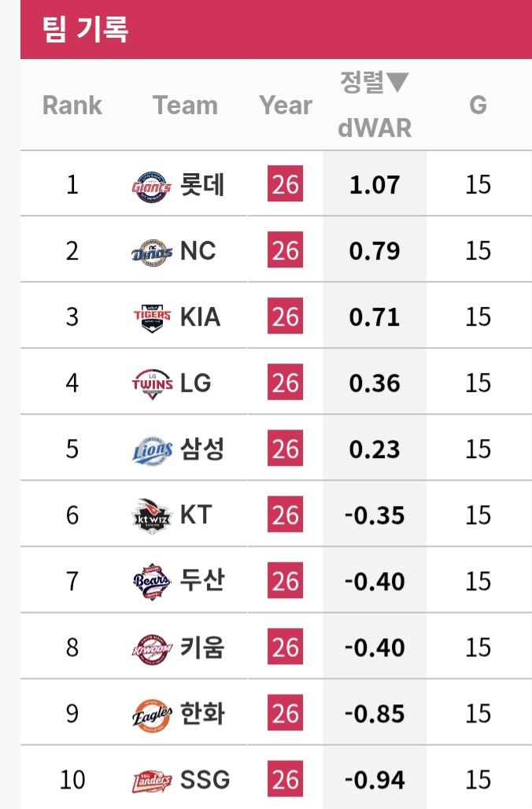Click the red 26 year badge for SSG
Screen dimensions: 532x809
[285, 780]
